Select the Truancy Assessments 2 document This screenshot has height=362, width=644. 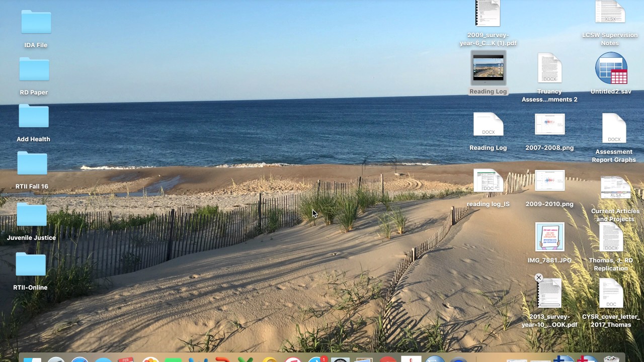(549, 69)
